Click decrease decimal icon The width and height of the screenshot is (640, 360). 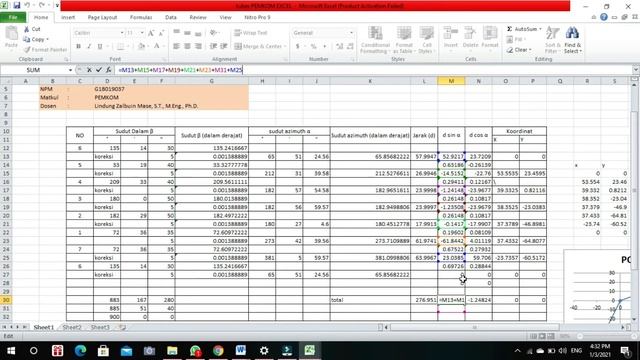[x=350, y=46]
